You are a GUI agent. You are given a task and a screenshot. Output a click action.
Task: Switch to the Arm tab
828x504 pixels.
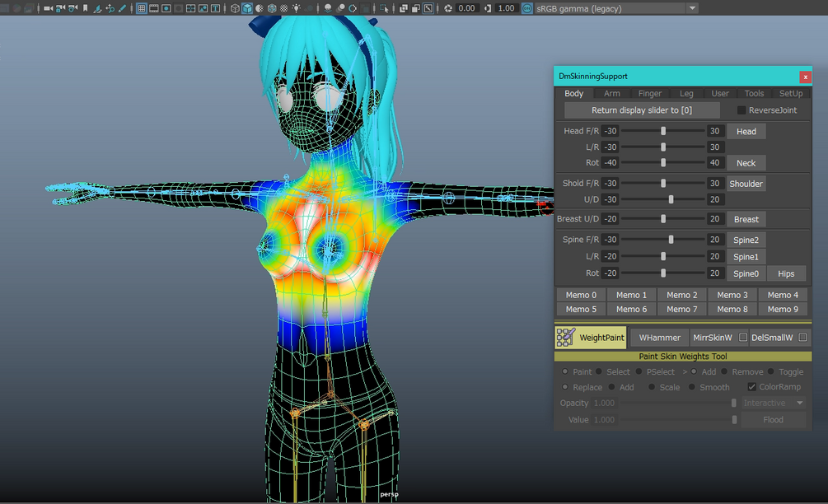click(612, 93)
